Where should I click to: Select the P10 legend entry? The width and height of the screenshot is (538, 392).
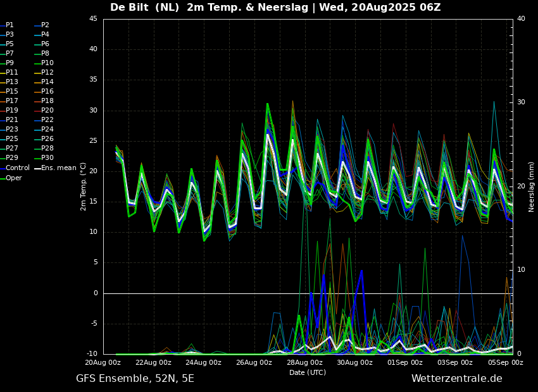coord(47,63)
